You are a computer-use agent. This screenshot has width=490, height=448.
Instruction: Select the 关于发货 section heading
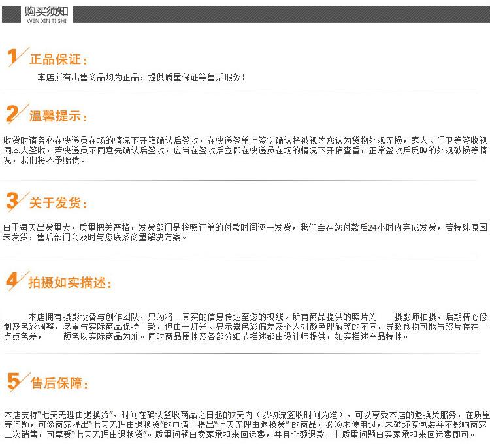pos(57,203)
